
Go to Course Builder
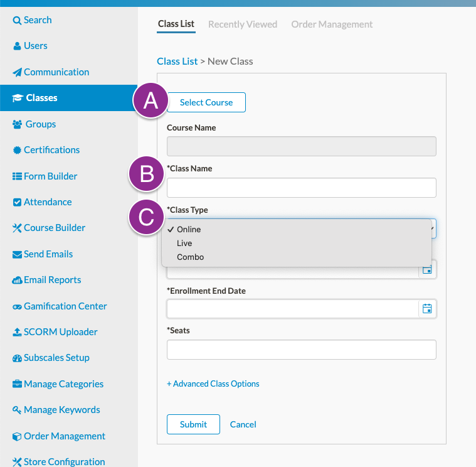pos(55,228)
